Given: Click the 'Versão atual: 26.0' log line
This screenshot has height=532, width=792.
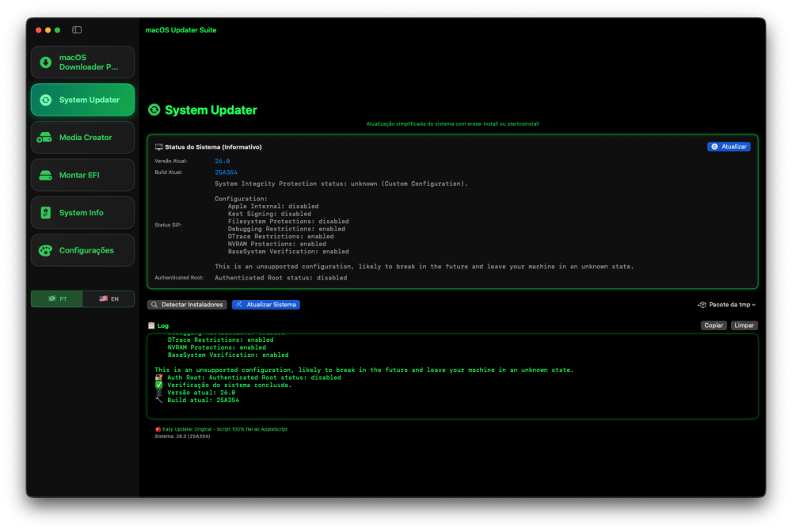Looking at the screenshot, I should click(201, 393).
